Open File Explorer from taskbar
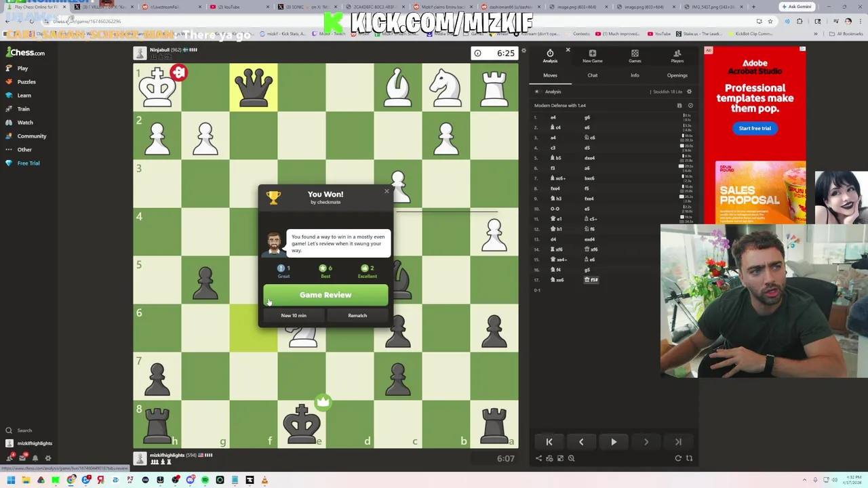This screenshot has height=488, width=868. pyautogui.click(x=26, y=481)
